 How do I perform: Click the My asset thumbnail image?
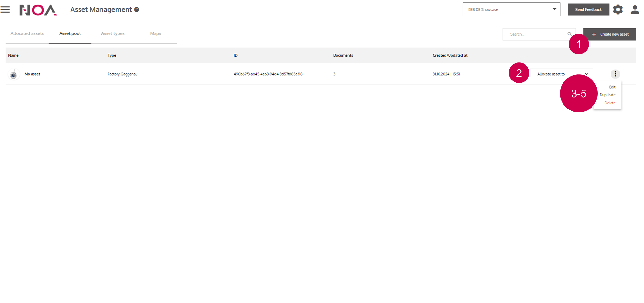tap(14, 74)
